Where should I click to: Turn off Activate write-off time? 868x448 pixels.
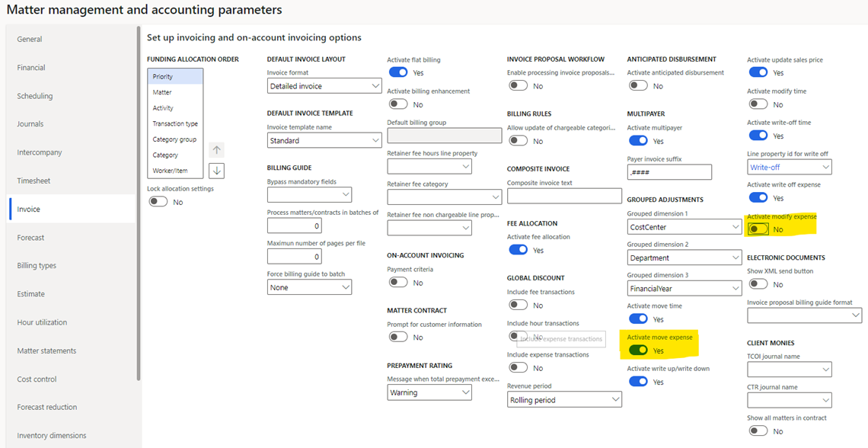pyautogui.click(x=758, y=135)
